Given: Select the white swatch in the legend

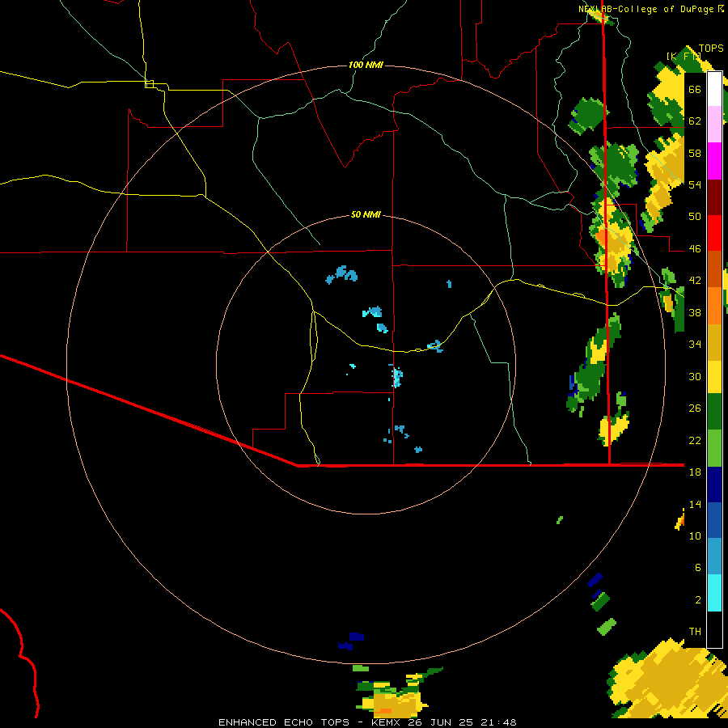Looking at the screenshot, I should click(714, 89).
